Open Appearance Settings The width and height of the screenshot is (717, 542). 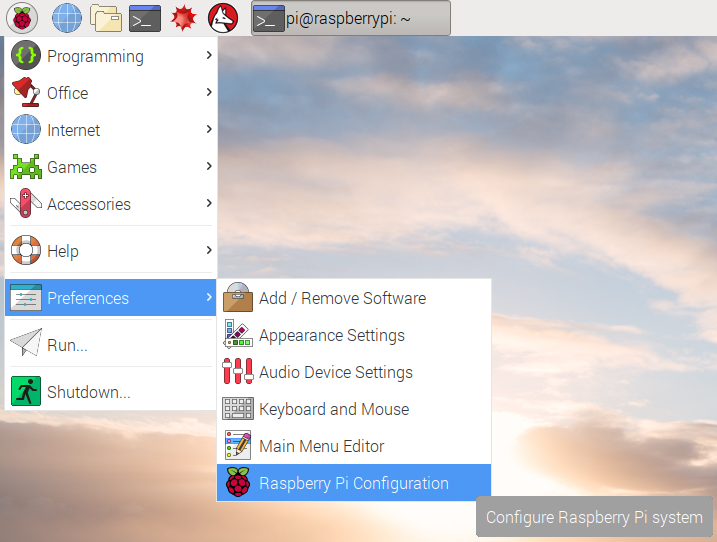354,335
